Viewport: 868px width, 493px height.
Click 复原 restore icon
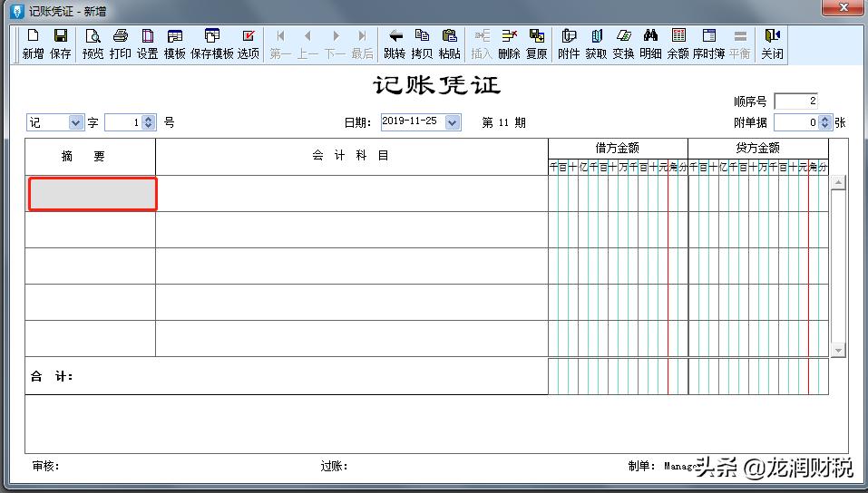[x=536, y=36]
